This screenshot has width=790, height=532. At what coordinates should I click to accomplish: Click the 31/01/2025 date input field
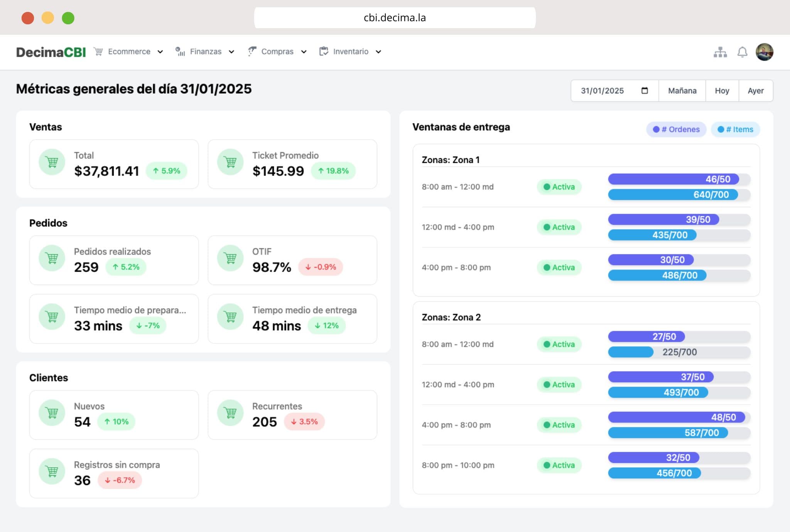pyautogui.click(x=602, y=91)
